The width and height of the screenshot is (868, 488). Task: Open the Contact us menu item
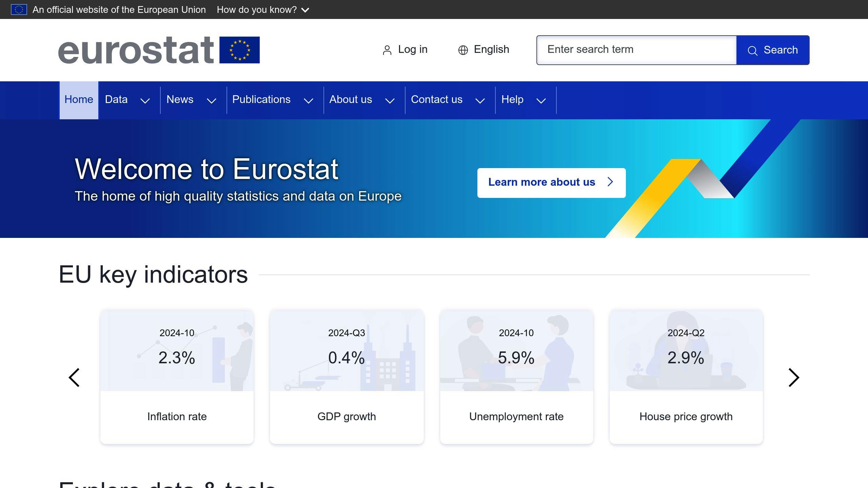point(437,100)
